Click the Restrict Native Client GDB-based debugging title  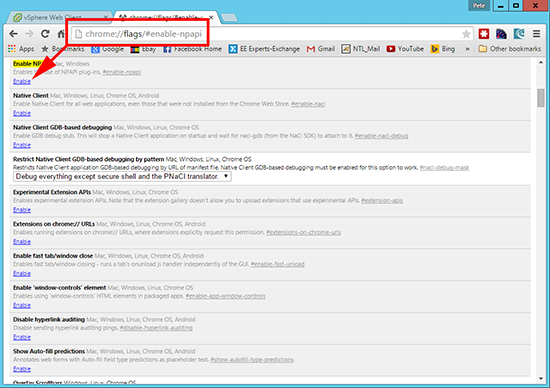click(x=88, y=159)
